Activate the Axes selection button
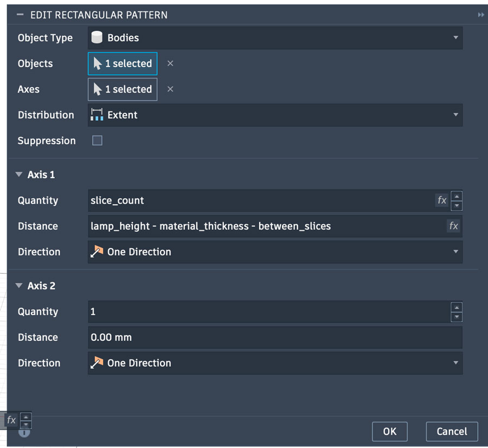Image resolution: width=488 pixels, height=448 pixels. point(123,89)
